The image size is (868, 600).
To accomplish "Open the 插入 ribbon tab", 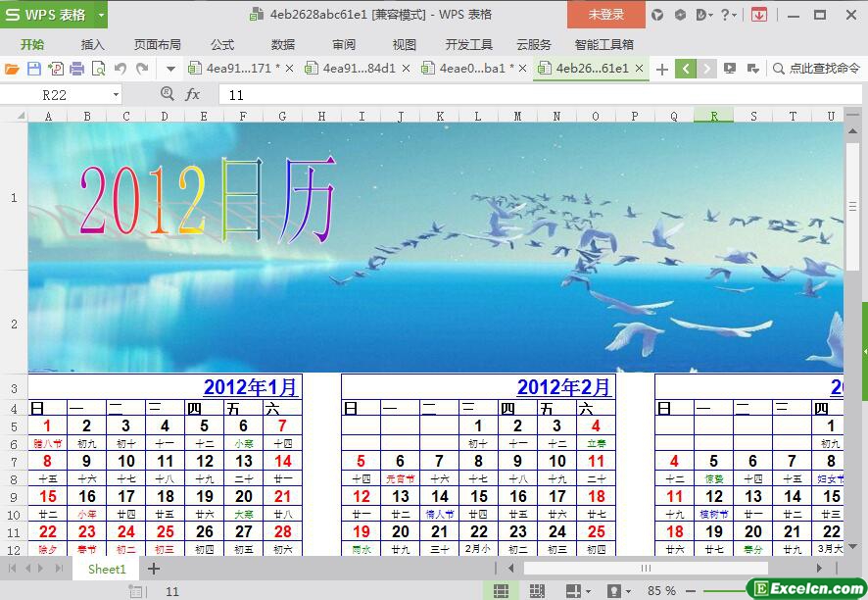I will (92, 44).
